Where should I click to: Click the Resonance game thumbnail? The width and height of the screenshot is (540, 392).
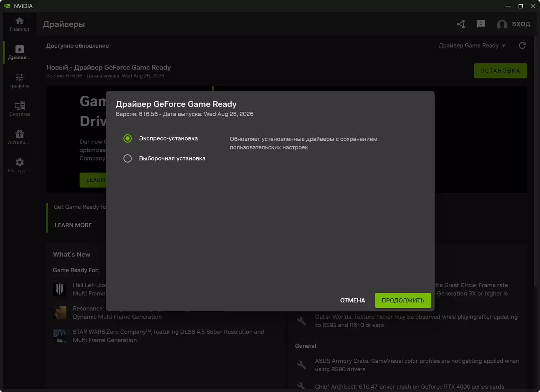coord(60,312)
